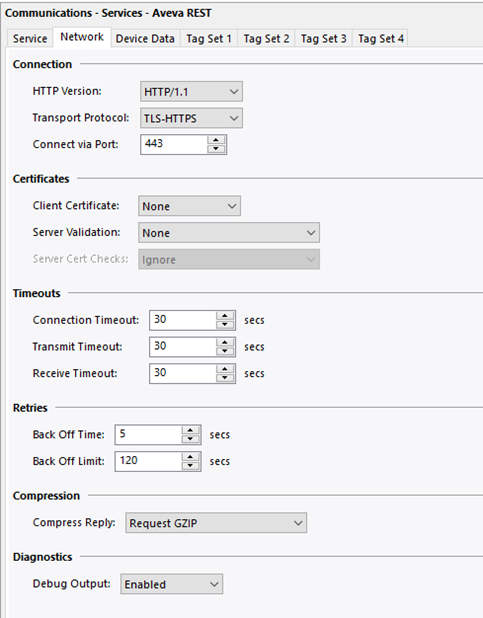Click the Compress Reply label
The width and height of the screenshot is (483, 618).
click(x=74, y=523)
